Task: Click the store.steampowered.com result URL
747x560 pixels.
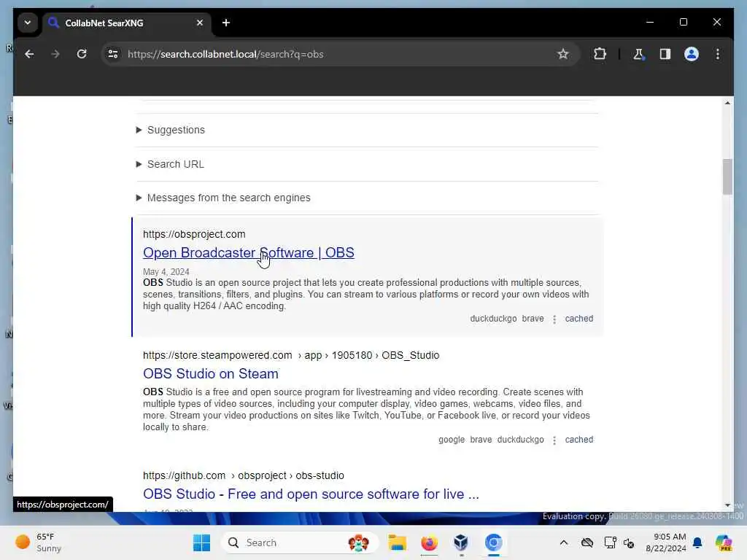Action: (291, 355)
